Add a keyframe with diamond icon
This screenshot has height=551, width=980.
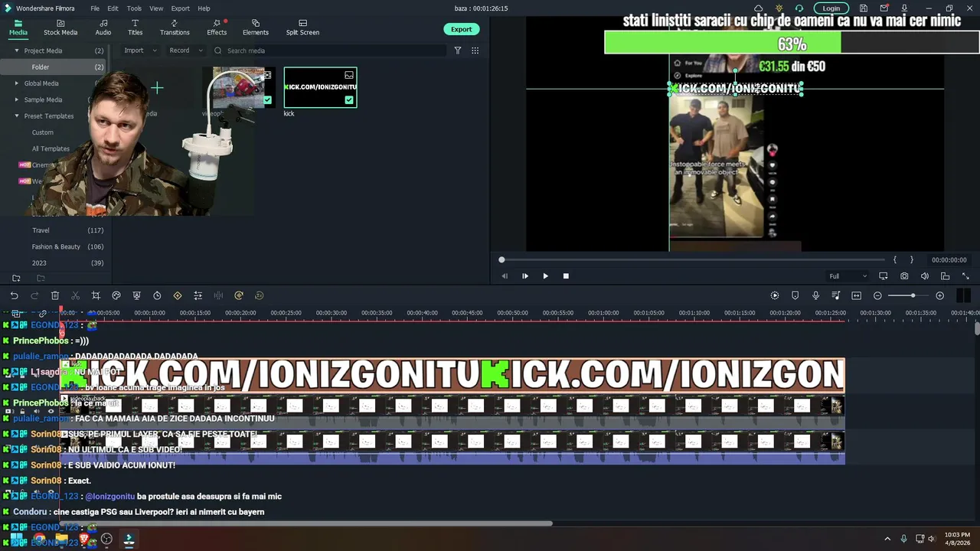tap(178, 295)
